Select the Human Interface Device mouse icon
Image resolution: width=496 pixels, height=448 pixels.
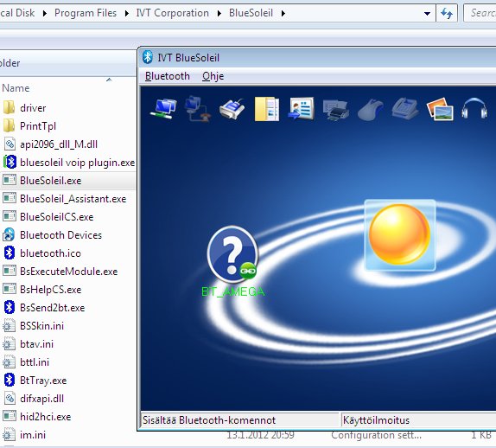click(x=371, y=110)
